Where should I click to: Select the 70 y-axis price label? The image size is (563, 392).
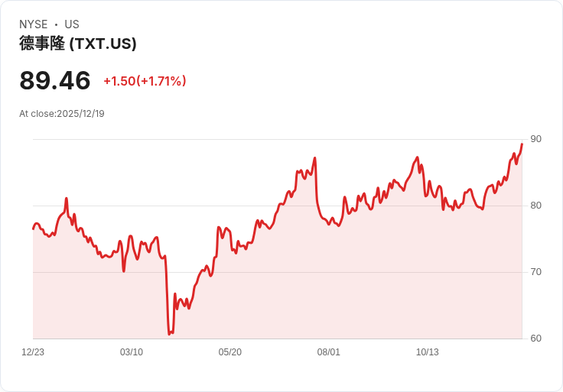(535, 272)
